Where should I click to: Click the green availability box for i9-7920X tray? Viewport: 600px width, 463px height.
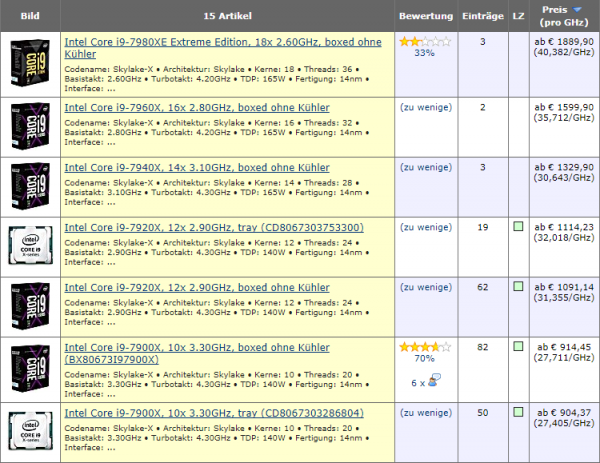coord(518,228)
